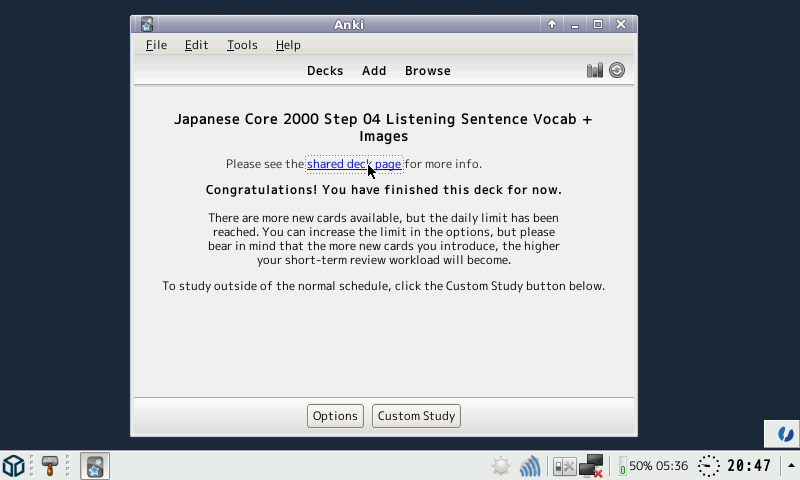The width and height of the screenshot is (800, 480).
Task: Go to the Decks screen
Action: click(325, 71)
